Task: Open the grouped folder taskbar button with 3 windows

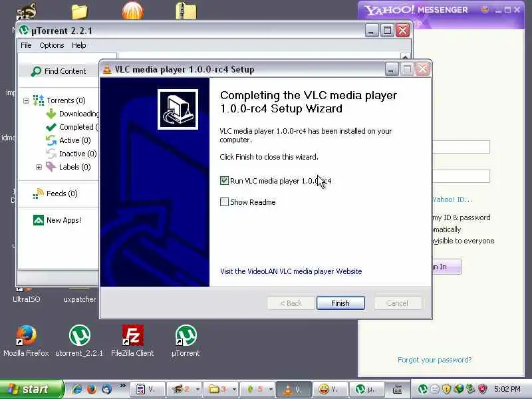Action: point(221,390)
